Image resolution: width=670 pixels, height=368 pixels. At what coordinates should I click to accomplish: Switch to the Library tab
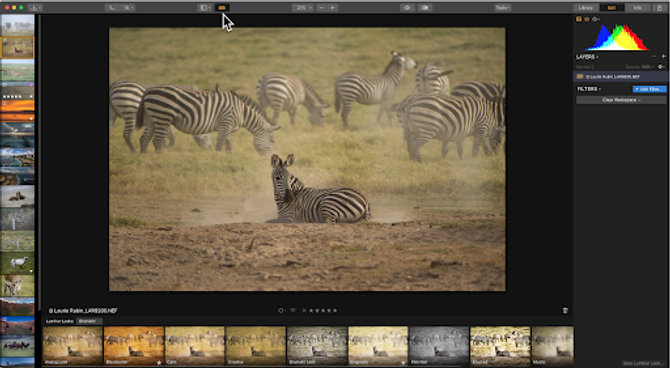[585, 8]
